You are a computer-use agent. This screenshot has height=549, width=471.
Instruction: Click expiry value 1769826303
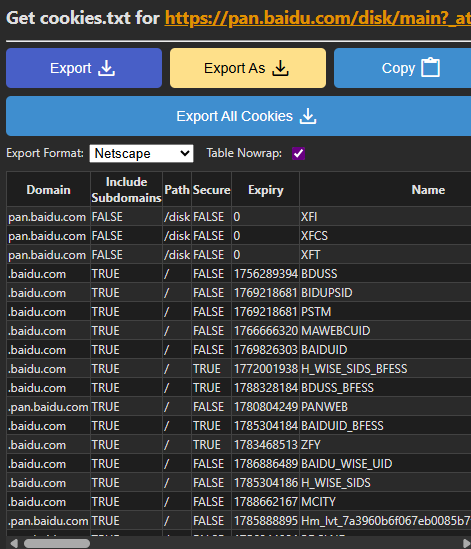pos(266,350)
